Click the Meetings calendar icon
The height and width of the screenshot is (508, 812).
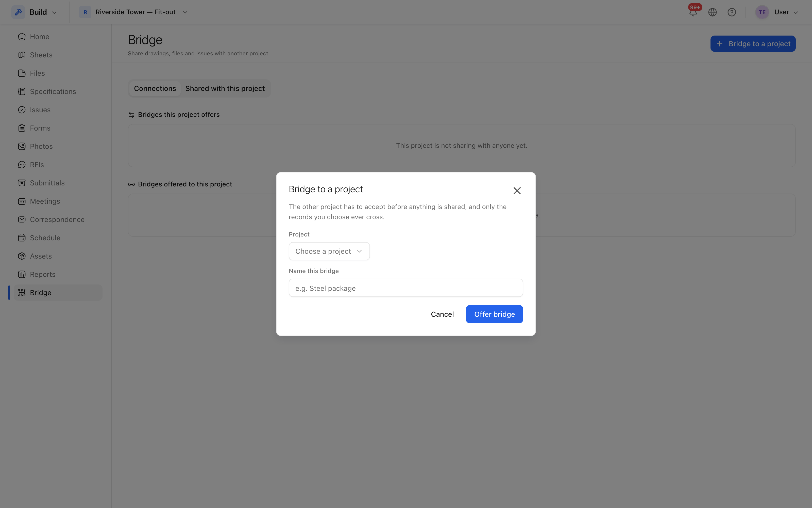click(22, 201)
